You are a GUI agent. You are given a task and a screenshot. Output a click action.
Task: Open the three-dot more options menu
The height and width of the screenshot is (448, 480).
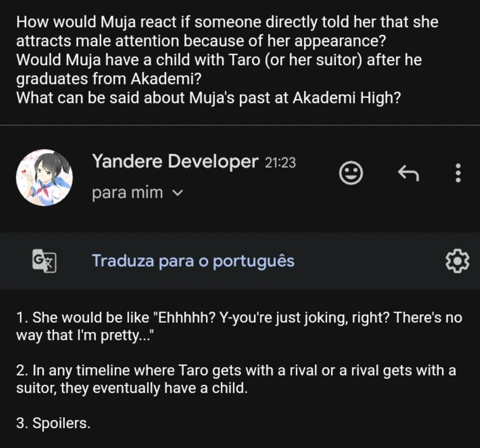[x=457, y=173]
